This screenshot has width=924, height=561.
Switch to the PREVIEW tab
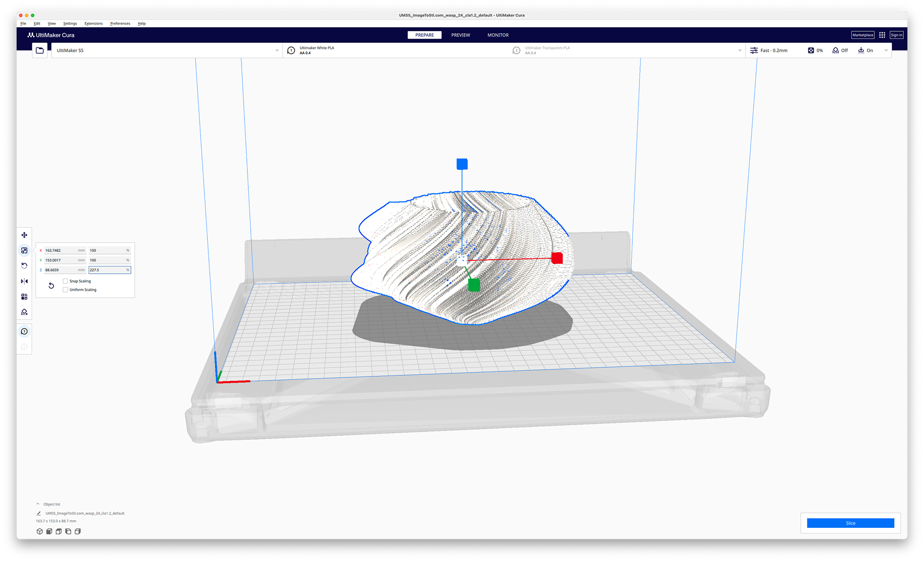[x=461, y=35]
